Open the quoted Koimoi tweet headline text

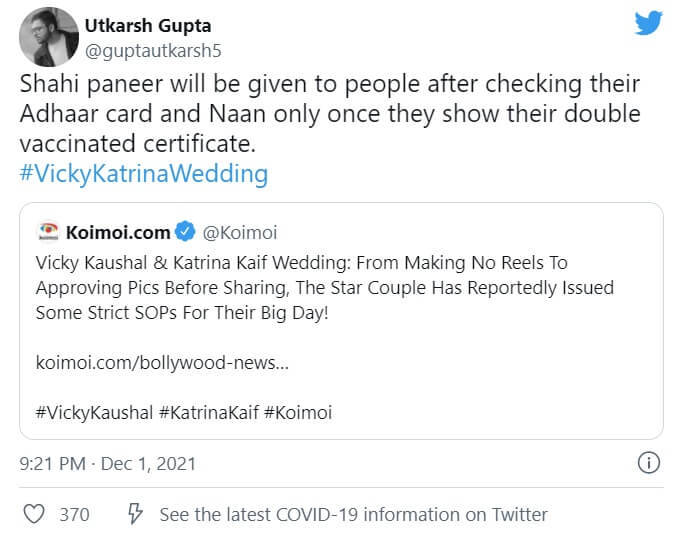325,287
